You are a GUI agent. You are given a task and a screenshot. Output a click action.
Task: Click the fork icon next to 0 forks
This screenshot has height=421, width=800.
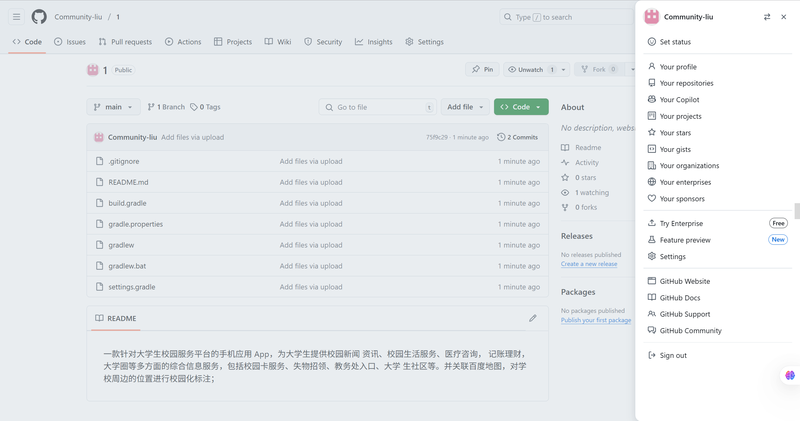tap(565, 207)
